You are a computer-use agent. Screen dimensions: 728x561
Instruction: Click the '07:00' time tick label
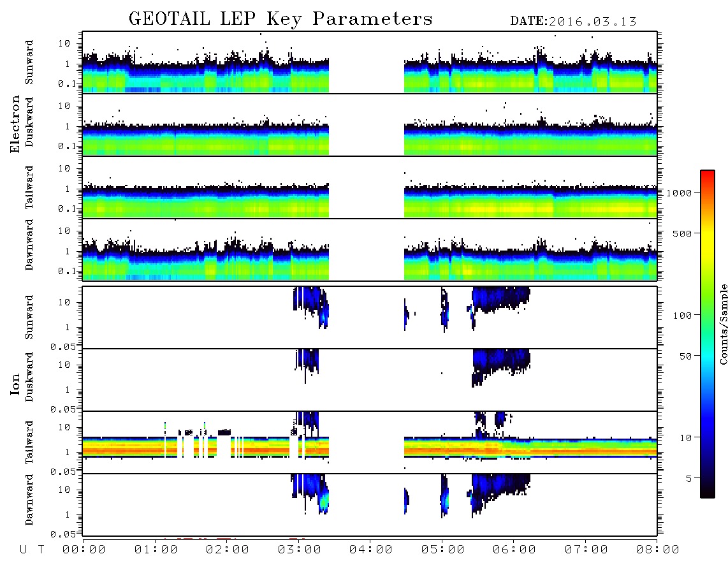pos(586,550)
